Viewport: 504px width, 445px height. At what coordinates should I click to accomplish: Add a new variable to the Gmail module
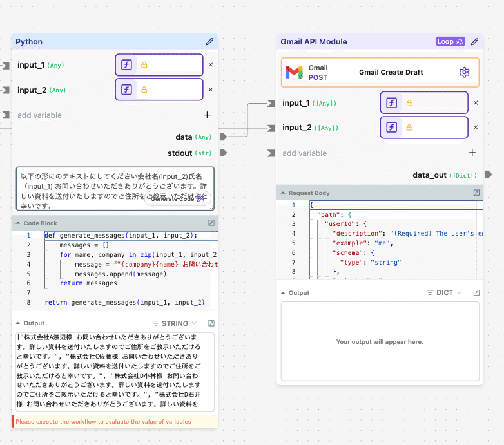click(x=472, y=153)
